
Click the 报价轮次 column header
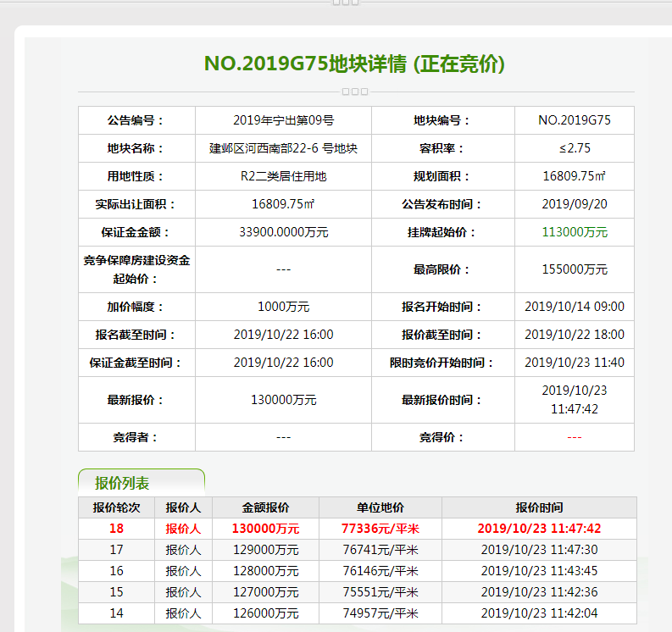117,507
